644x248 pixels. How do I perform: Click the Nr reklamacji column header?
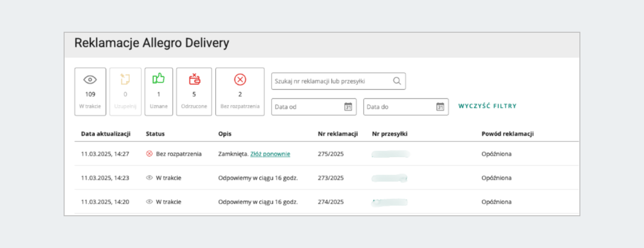(338, 133)
